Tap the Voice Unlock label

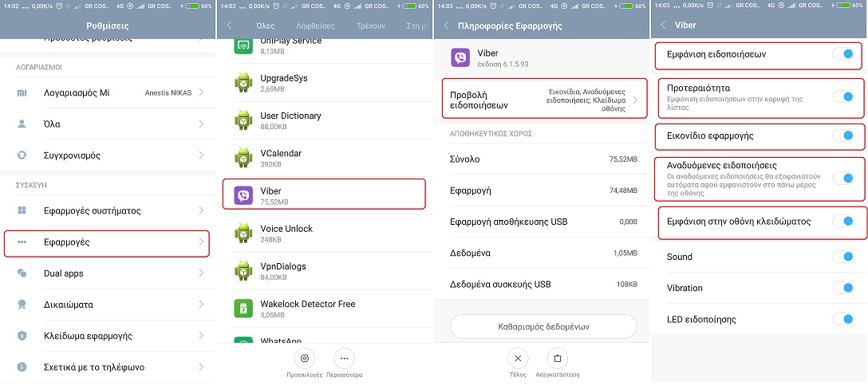point(286,229)
